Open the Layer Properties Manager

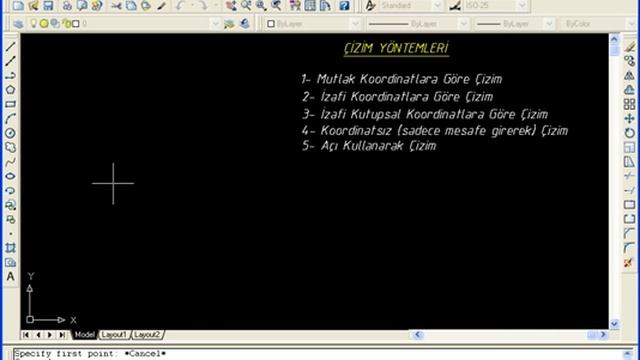coord(18,24)
